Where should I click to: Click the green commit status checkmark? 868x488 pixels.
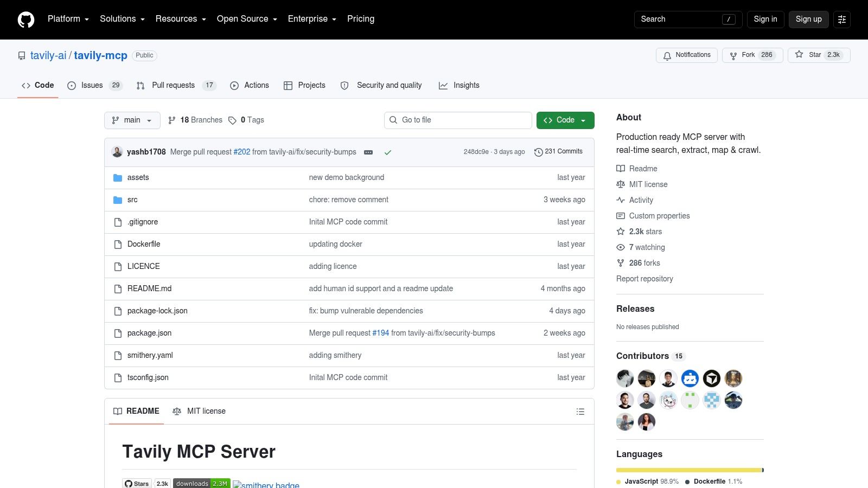tap(388, 152)
